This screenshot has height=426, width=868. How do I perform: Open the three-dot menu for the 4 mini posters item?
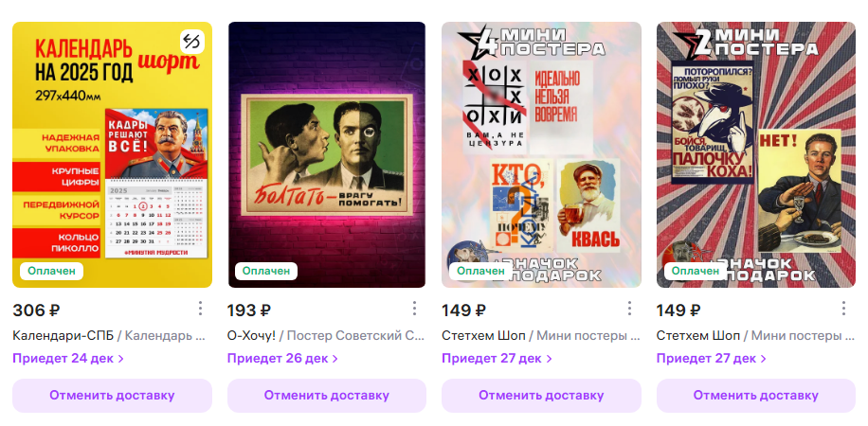tap(629, 309)
